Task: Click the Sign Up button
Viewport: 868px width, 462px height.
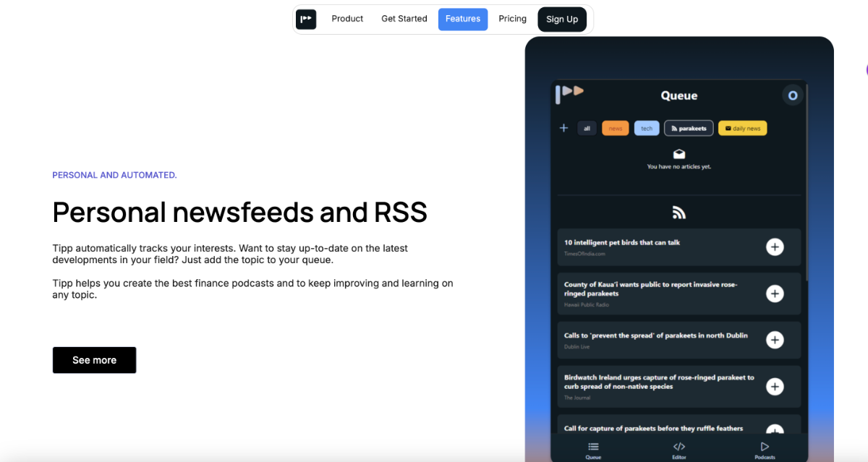Action: pos(562,20)
